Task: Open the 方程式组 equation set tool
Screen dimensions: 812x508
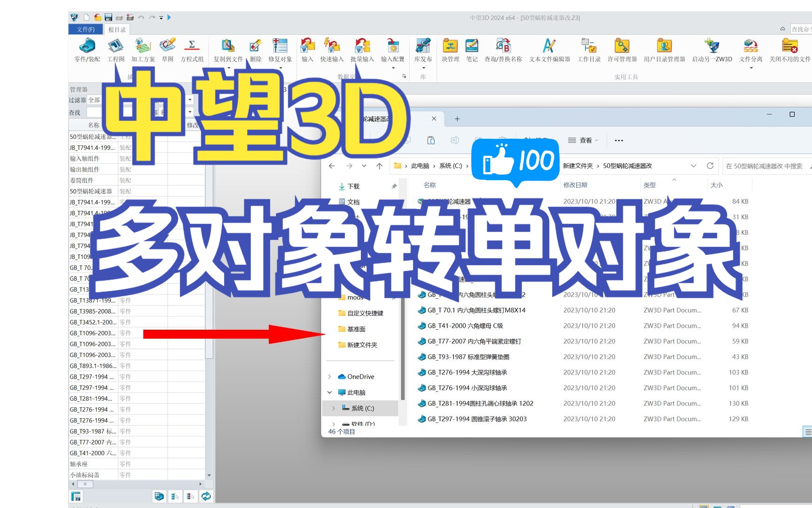Action: pyautogui.click(x=192, y=50)
